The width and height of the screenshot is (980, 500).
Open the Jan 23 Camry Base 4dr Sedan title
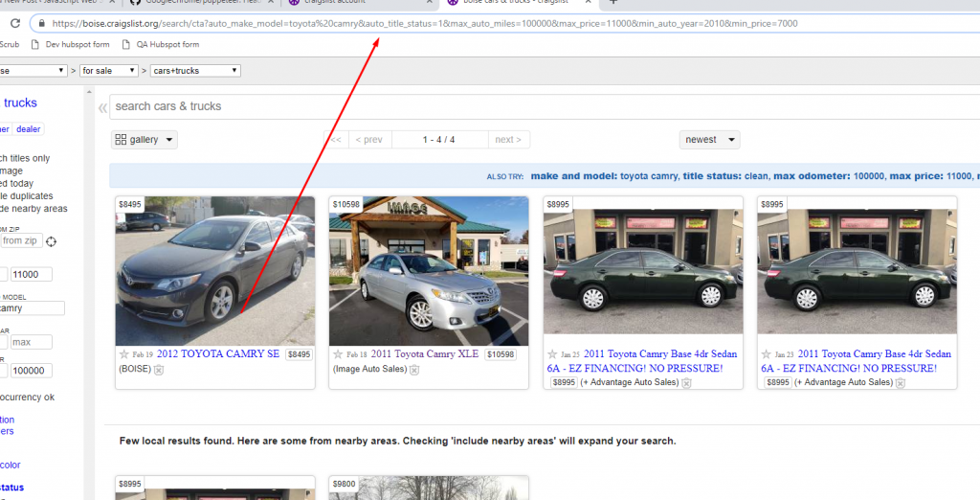857,361
